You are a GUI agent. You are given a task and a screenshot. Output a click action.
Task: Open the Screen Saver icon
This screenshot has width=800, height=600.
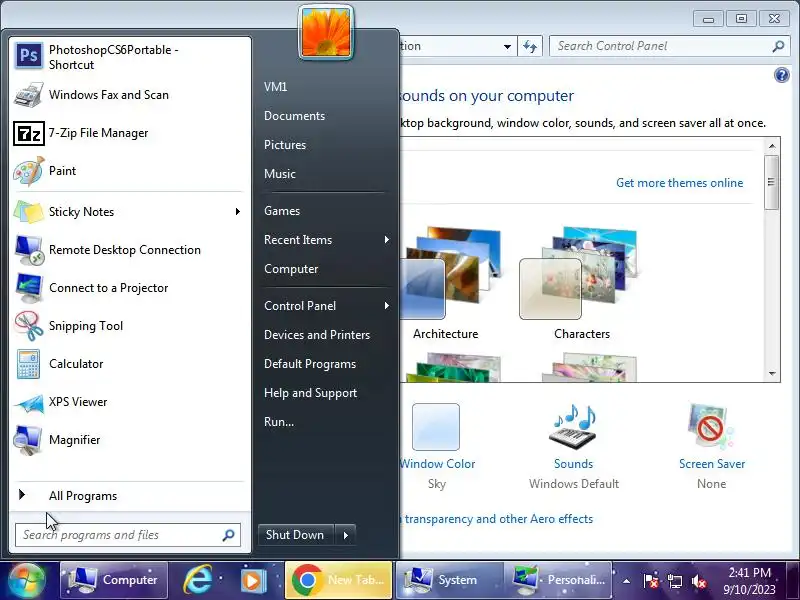click(711, 427)
